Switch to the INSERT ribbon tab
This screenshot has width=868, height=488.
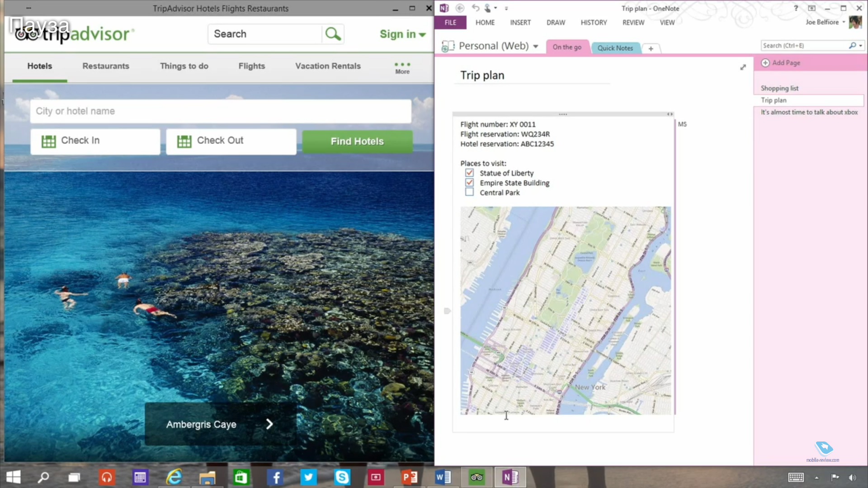(520, 23)
